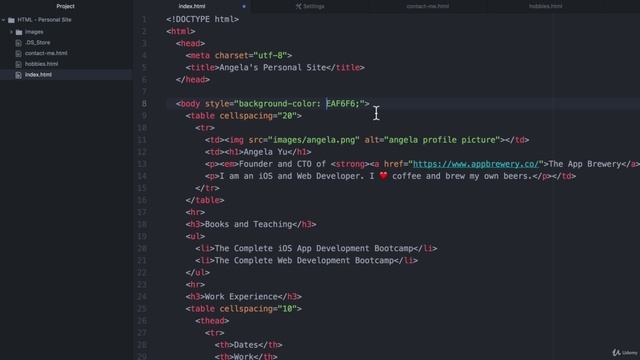This screenshot has width=640, height=360.
Task: Collapse the HTML - Personal Site project root
Action: tap(4, 20)
